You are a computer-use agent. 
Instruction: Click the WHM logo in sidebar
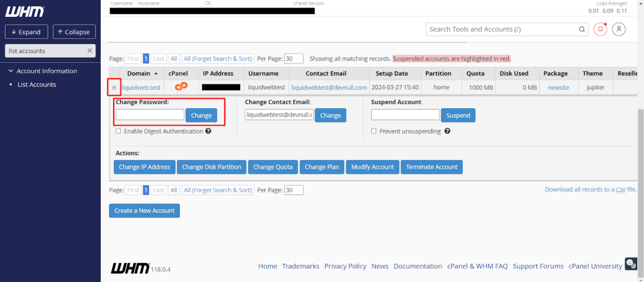pos(25,11)
